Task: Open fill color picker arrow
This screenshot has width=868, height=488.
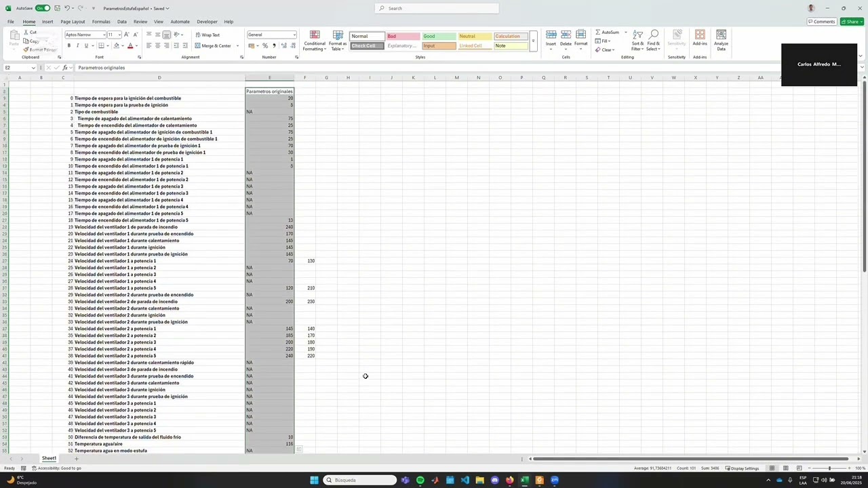Action: (x=123, y=45)
